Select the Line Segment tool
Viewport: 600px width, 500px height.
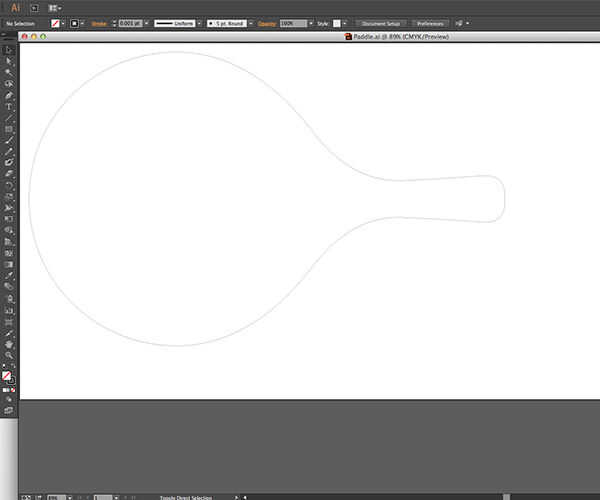pyautogui.click(x=8, y=118)
